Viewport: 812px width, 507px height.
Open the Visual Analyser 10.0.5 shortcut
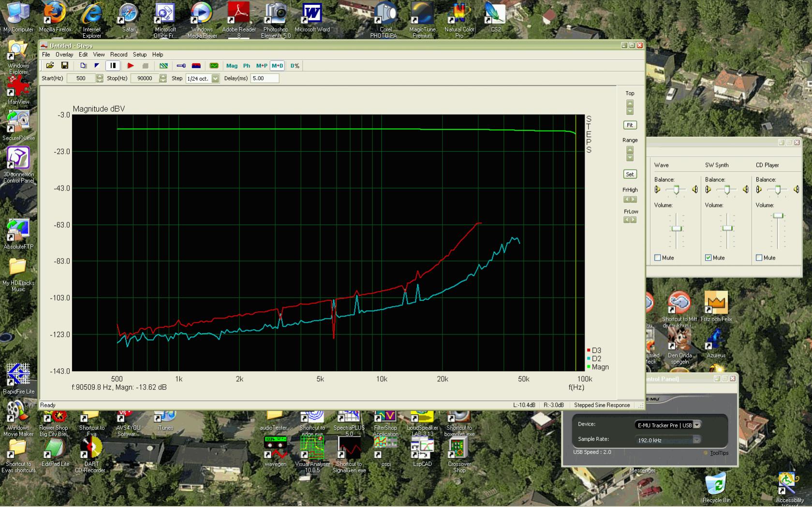point(312,455)
